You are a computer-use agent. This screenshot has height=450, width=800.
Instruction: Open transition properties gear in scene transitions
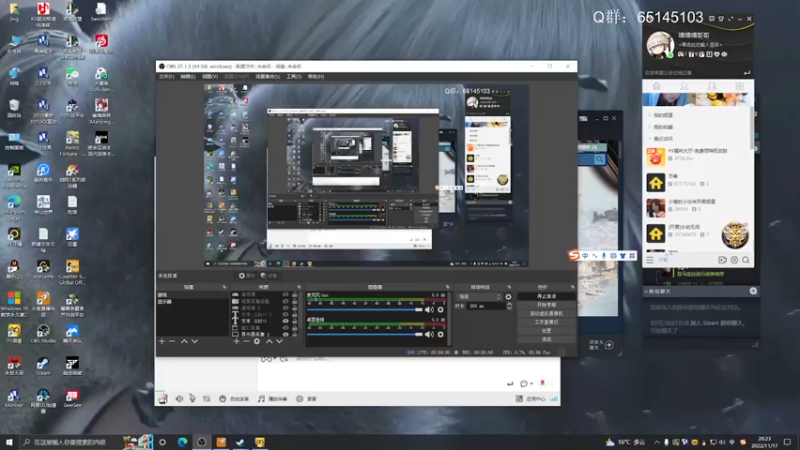pos(508,296)
